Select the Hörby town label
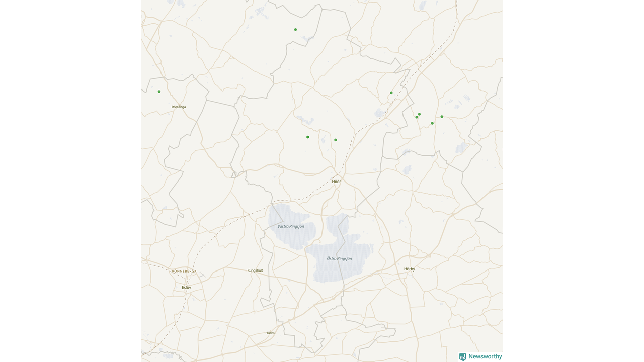This screenshot has width=644, height=362. click(410, 269)
